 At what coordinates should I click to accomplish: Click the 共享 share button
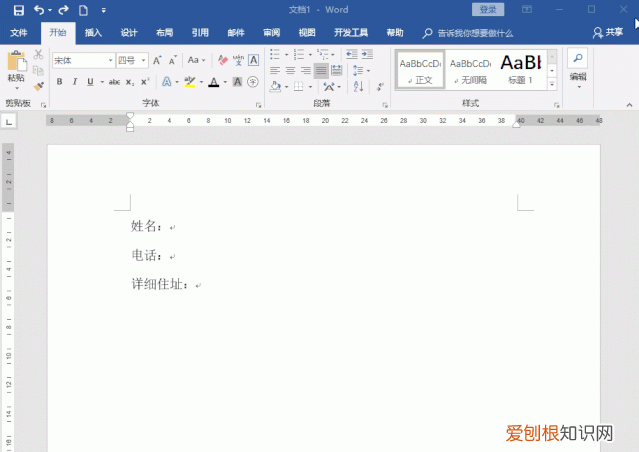pos(608,32)
